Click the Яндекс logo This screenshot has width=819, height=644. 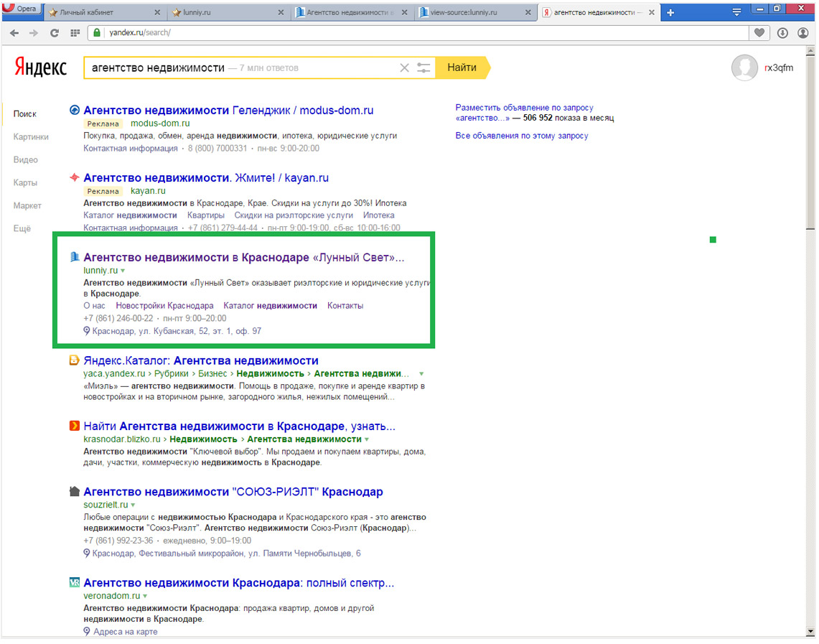point(41,67)
